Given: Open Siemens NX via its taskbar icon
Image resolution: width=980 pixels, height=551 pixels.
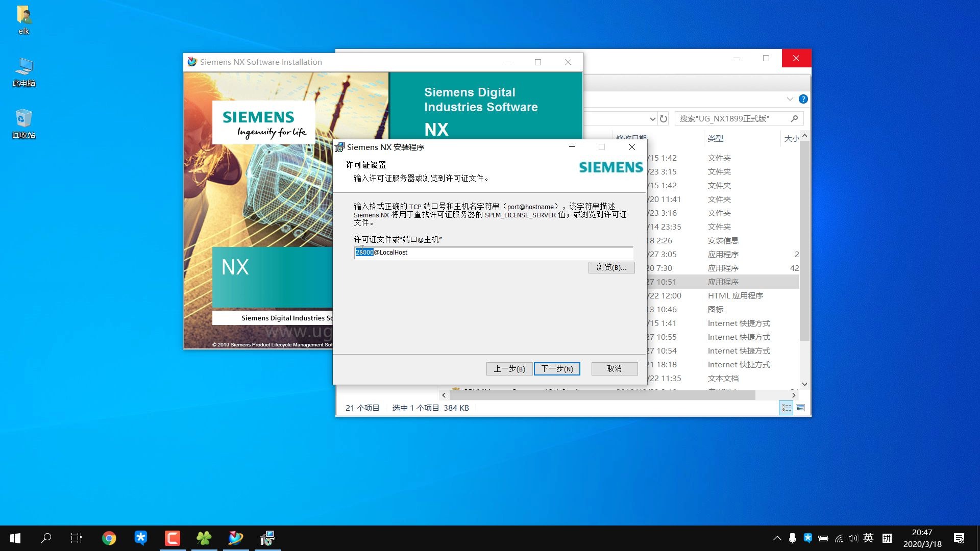Looking at the screenshot, I should 235,538.
